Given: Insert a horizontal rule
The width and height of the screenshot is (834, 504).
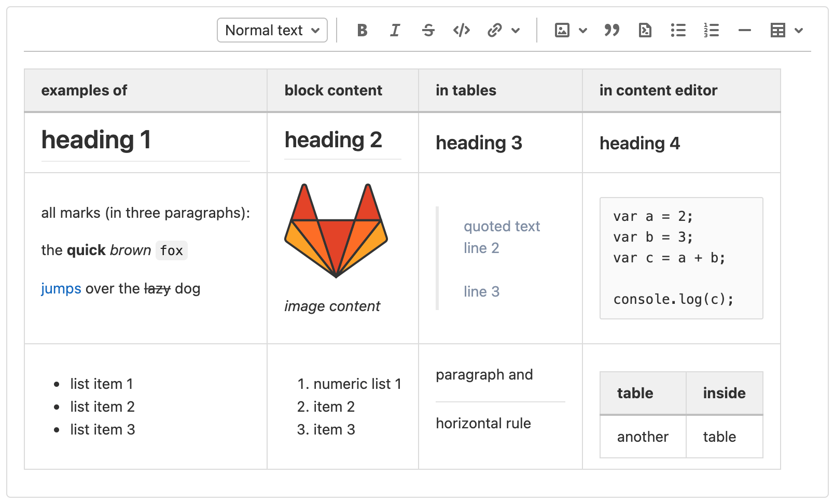Looking at the screenshot, I should click(x=744, y=30).
